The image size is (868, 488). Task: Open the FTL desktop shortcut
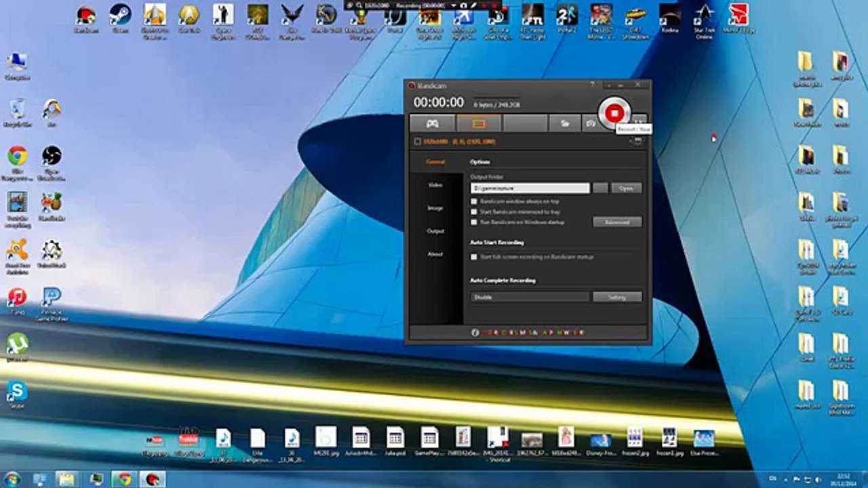point(532,20)
